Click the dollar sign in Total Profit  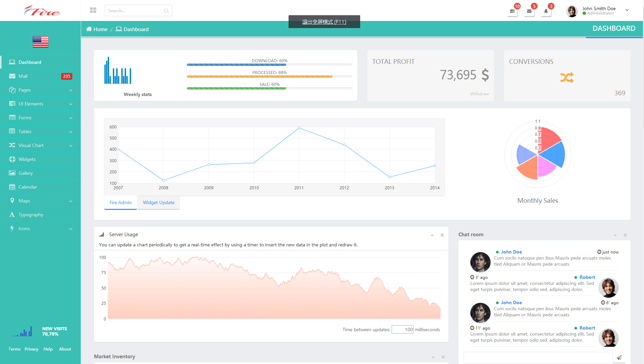pyautogui.click(x=485, y=75)
